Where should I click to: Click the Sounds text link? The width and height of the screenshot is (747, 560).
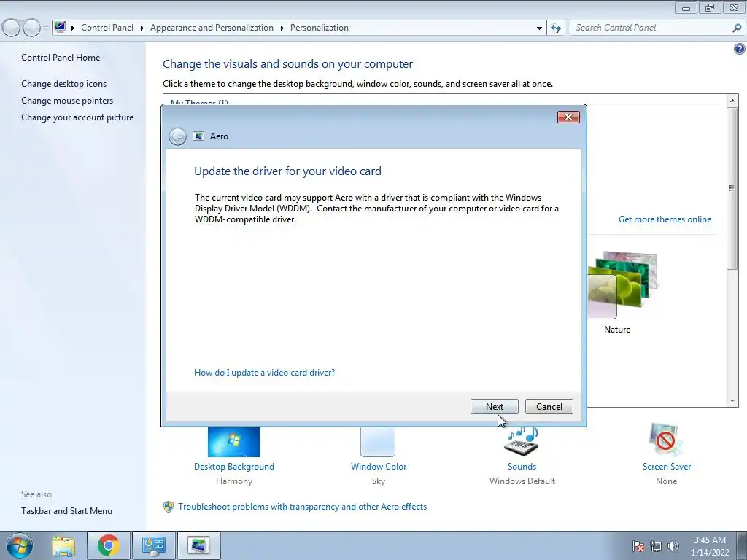[x=522, y=467]
